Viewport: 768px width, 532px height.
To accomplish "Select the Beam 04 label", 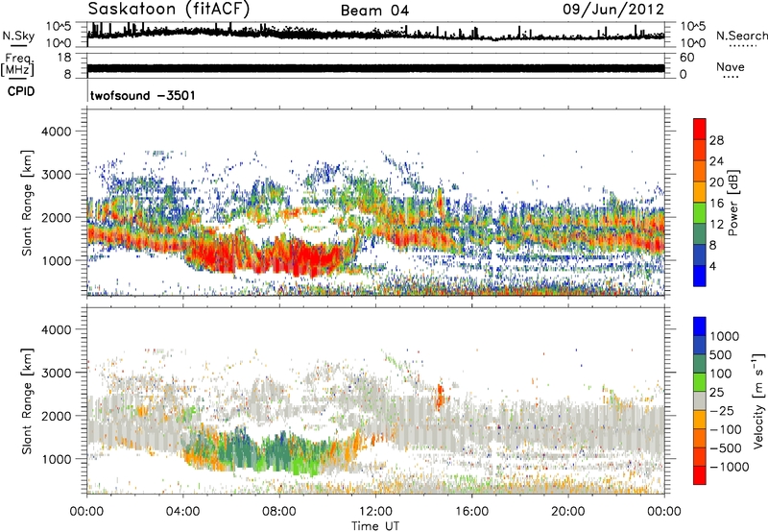I will point(374,11).
